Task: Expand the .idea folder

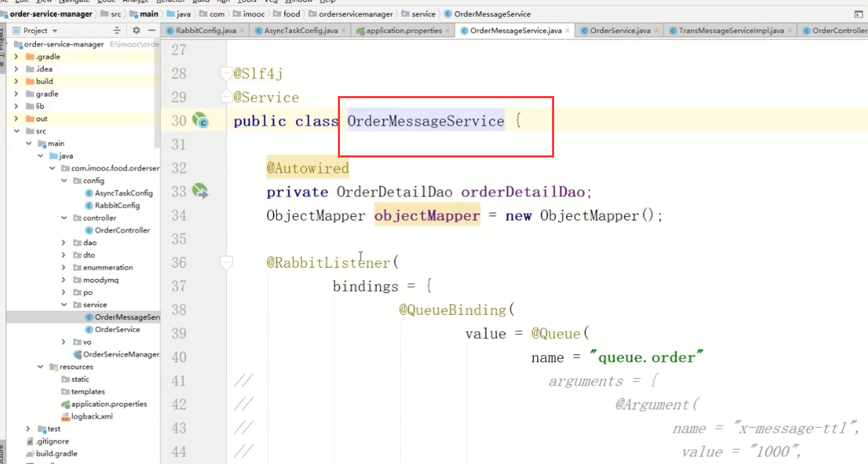Action: [16, 69]
